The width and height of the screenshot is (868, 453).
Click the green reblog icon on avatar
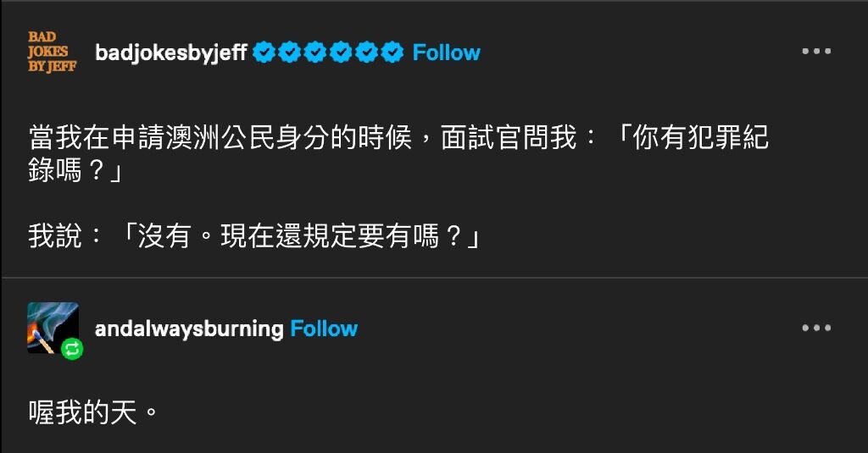click(x=72, y=349)
